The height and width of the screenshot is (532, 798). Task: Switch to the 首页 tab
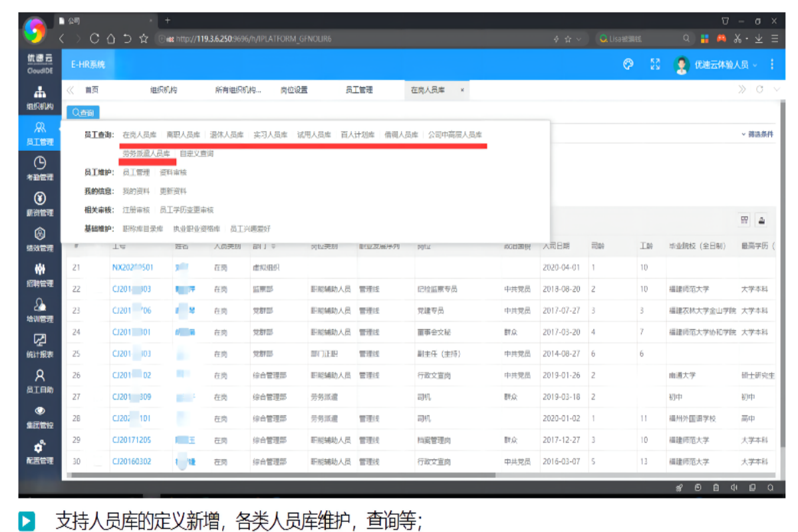(x=92, y=90)
